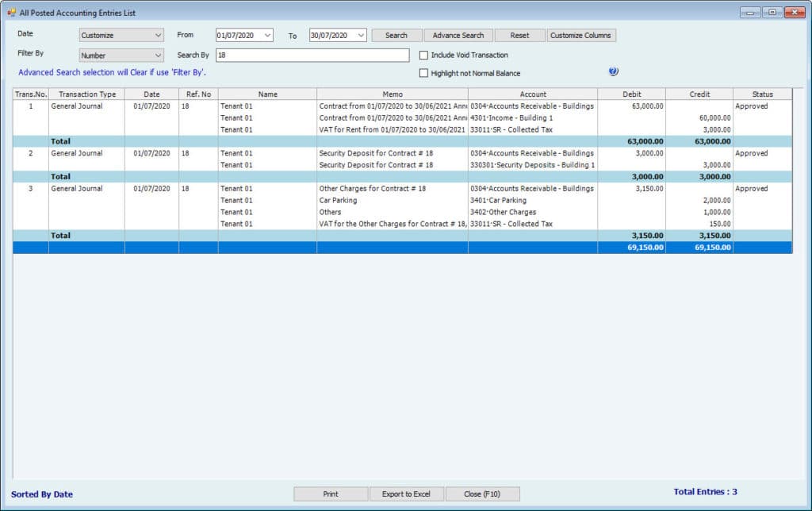This screenshot has width=812, height=511.
Task: Click in the Search By text field
Action: (x=312, y=56)
